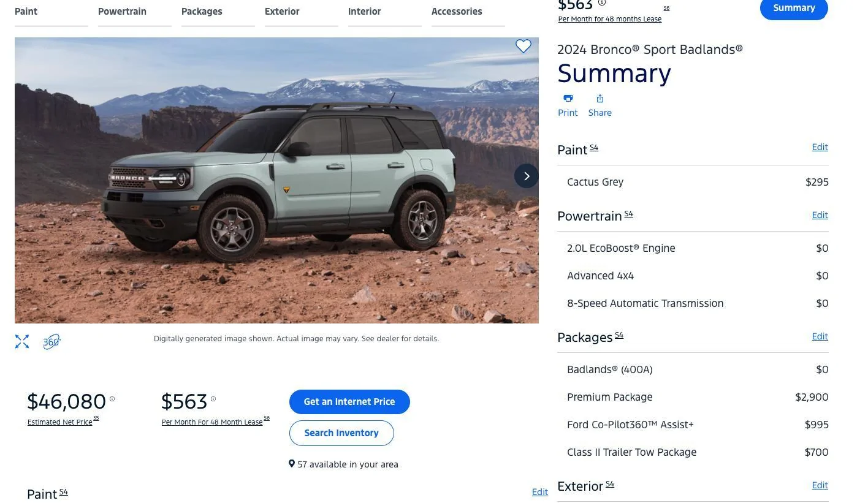Image resolution: width=868 pixels, height=503 pixels.
Task: Select the Exterior tab in the navigation
Action: (282, 11)
